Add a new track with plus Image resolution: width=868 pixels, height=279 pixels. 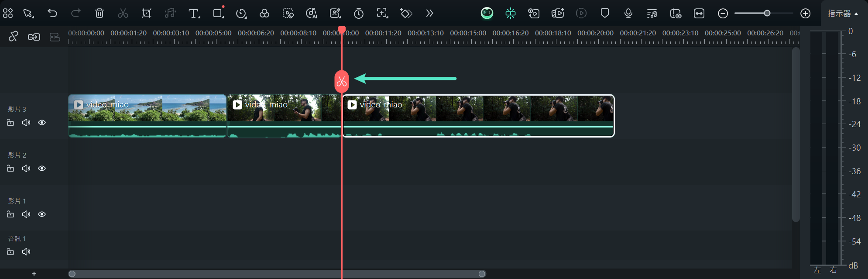click(34, 274)
